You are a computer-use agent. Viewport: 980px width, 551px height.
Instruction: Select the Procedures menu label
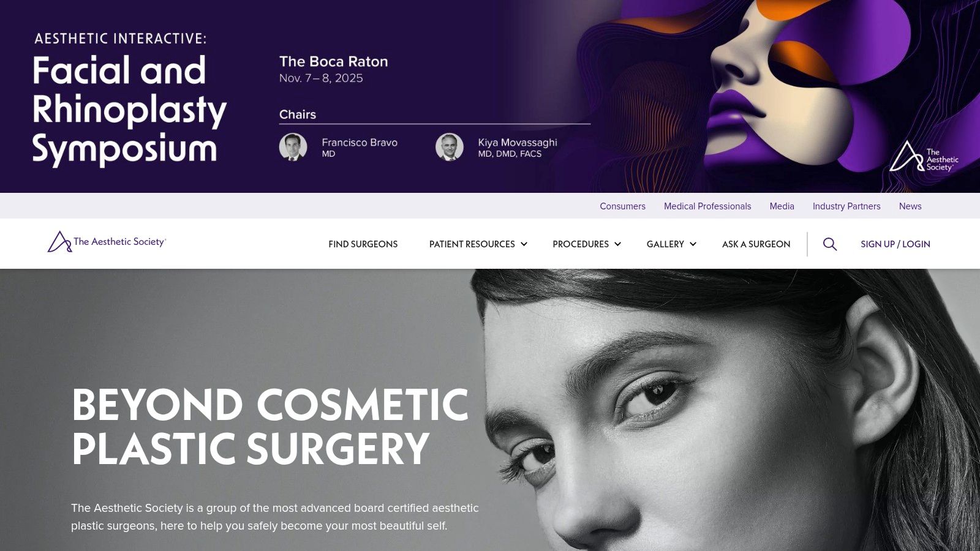[581, 244]
